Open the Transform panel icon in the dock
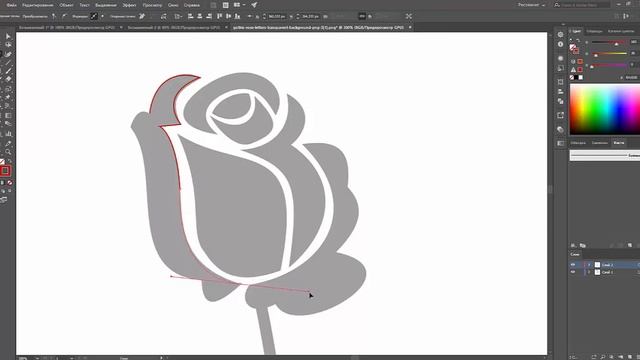This screenshot has width=640, height=360. (560, 82)
